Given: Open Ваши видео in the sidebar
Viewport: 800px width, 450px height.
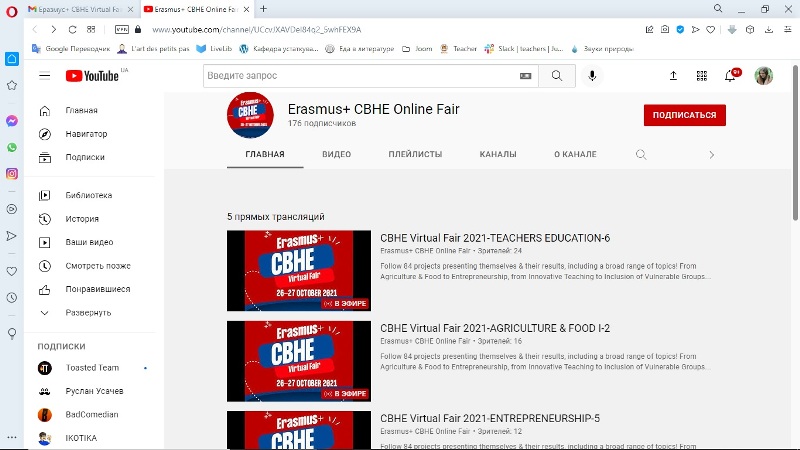Looking at the screenshot, I should coord(90,242).
